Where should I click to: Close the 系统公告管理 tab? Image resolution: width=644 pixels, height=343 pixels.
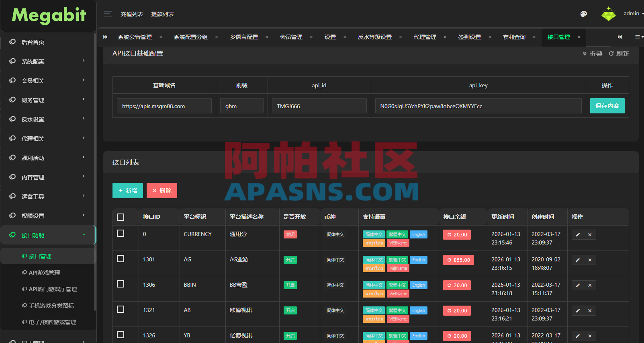(161, 37)
